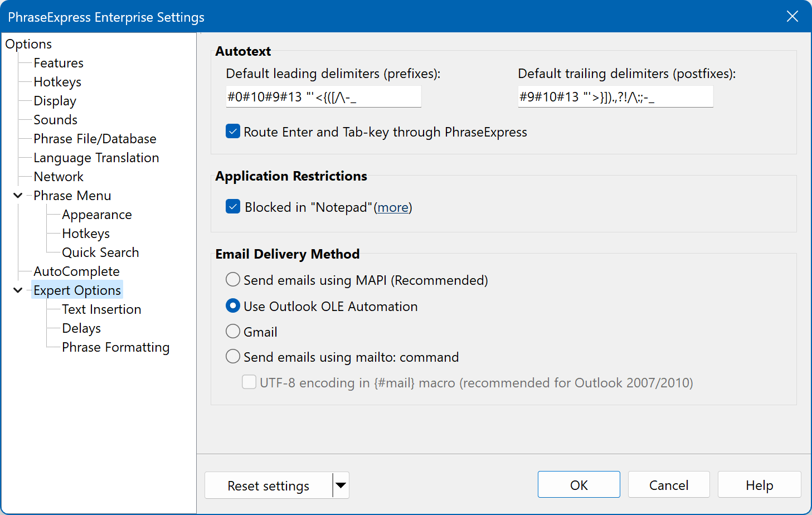Go to Display settings
The image size is (812, 515).
pos(55,101)
